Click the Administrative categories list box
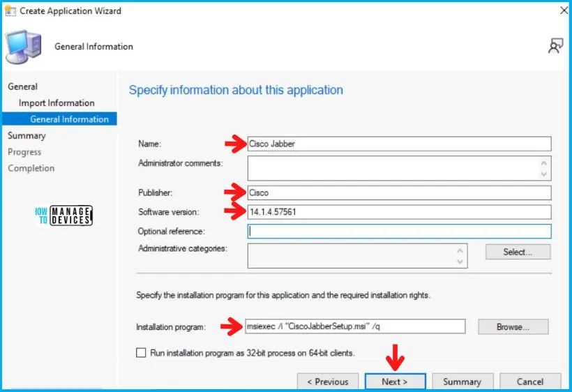This screenshot has height=392, width=572. click(x=357, y=255)
